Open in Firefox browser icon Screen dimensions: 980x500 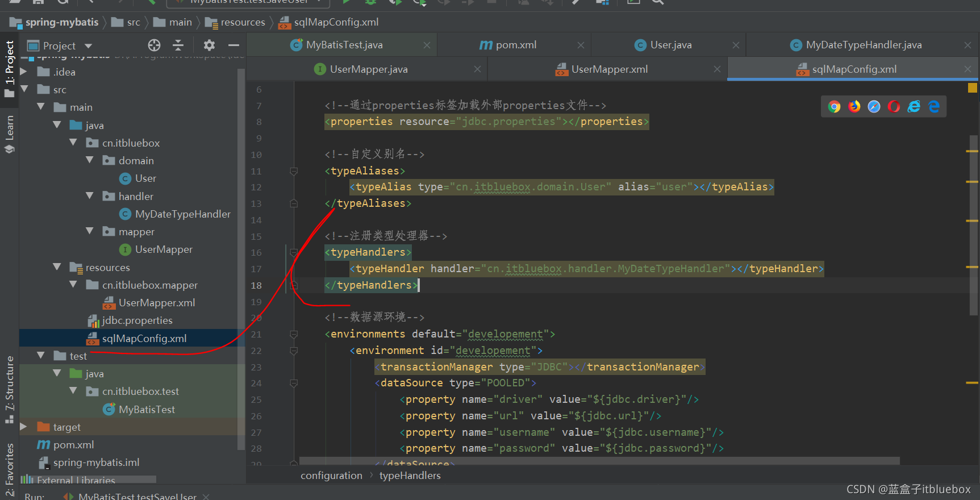click(854, 107)
